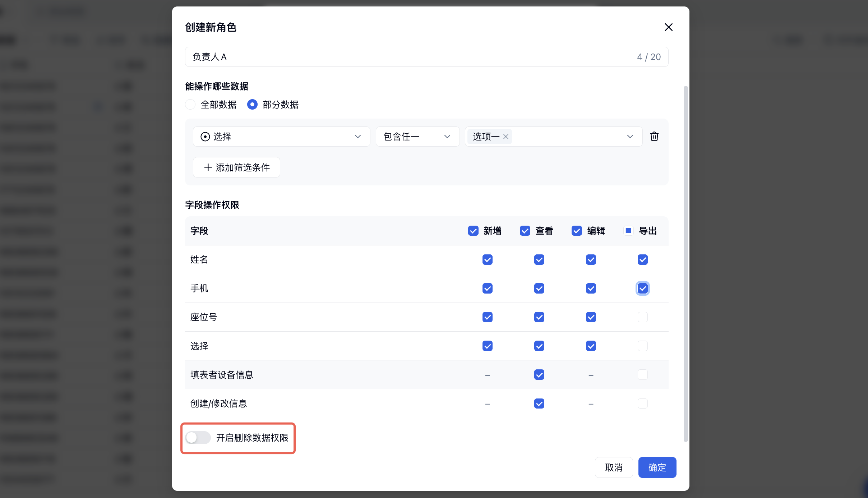Select the 部分数据 radio option

pyautogui.click(x=252, y=105)
